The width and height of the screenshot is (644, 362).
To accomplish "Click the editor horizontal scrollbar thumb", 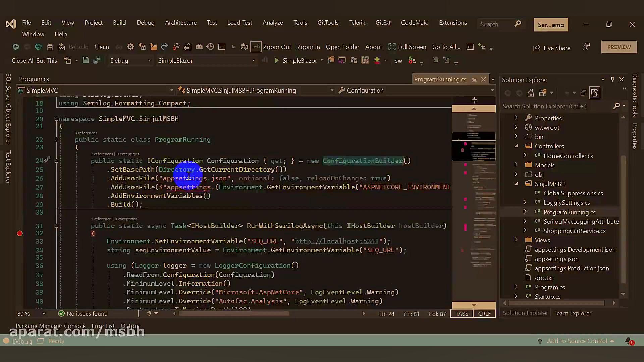I will click(234, 314).
